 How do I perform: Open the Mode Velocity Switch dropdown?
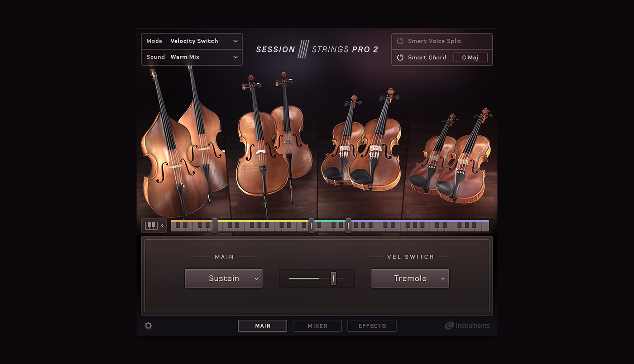click(x=192, y=41)
